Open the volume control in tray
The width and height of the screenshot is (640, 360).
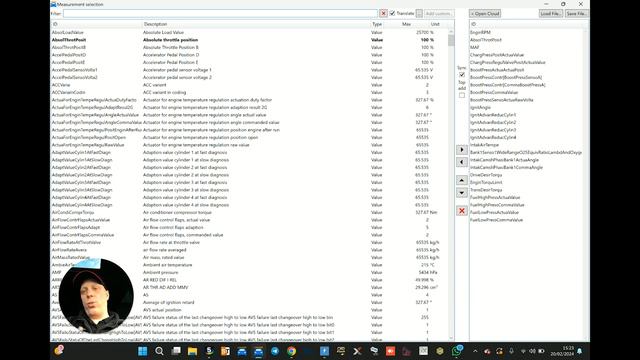(x=532, y=351)
